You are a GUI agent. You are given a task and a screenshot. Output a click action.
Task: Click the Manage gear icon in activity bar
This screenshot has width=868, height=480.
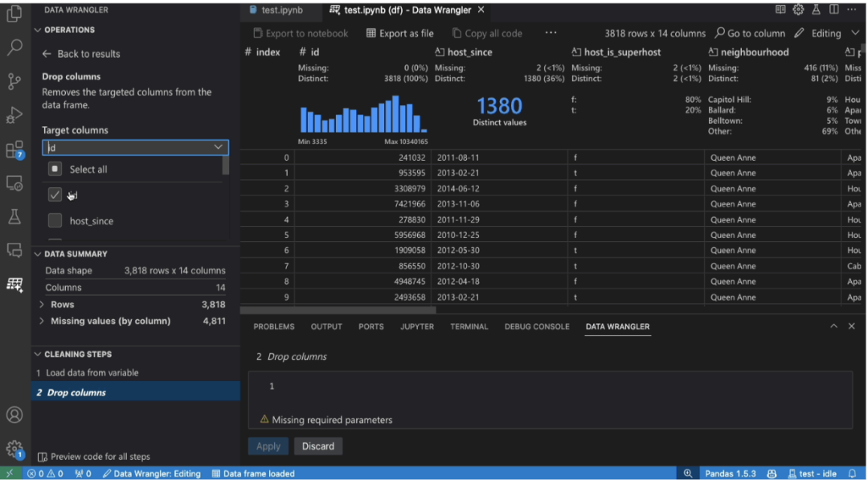(14, 449)
